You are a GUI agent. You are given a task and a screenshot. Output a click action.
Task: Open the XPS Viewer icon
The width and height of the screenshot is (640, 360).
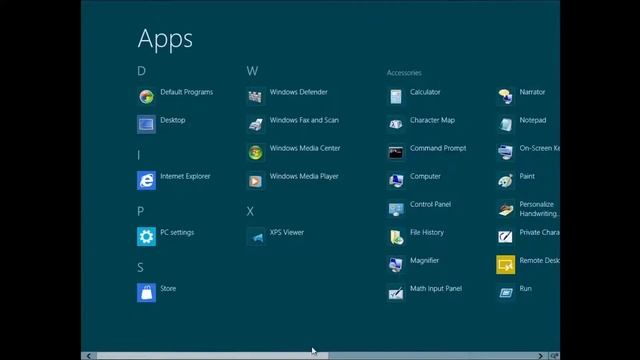[256, 237]
